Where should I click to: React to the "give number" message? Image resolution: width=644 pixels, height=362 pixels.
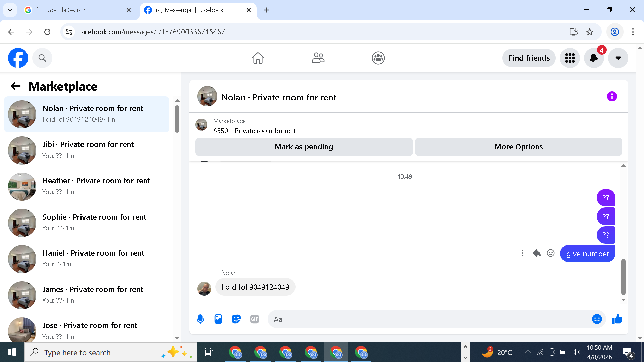click(551, 253)
